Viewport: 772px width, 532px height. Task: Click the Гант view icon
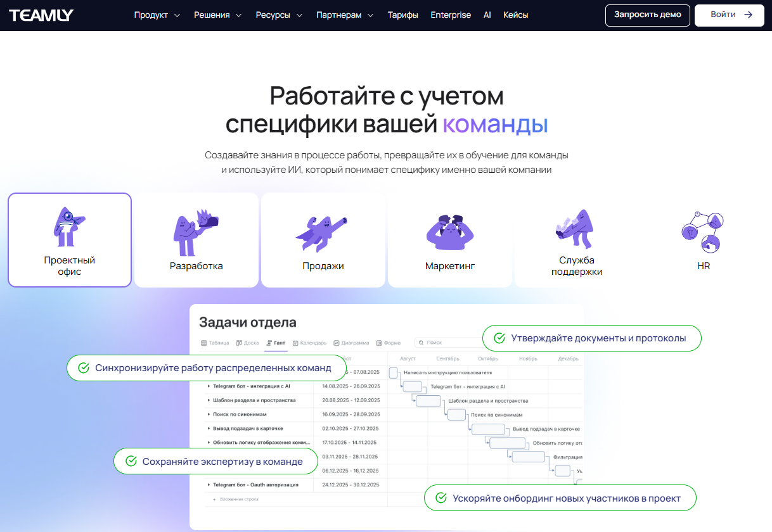click(x=268, y=342)
